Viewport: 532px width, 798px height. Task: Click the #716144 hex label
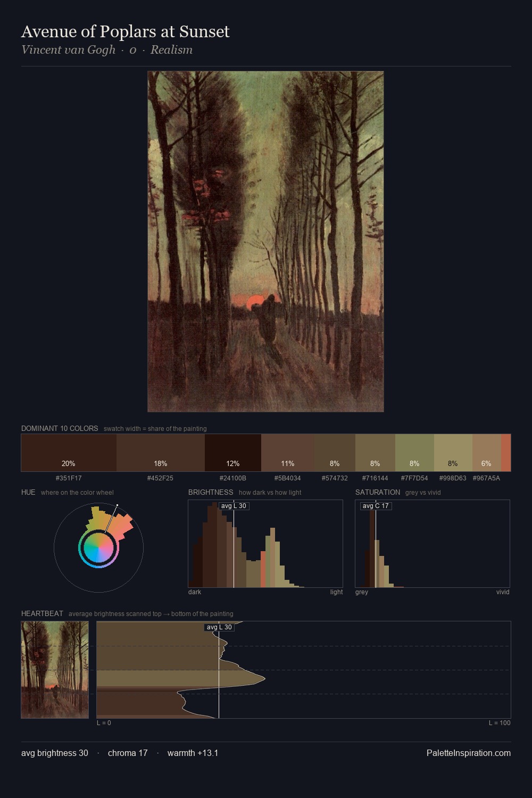point(375,478)
